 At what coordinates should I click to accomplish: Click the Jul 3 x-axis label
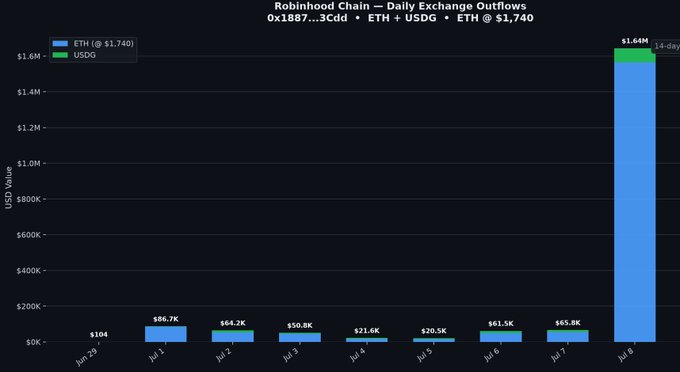(x=290, y=355)
